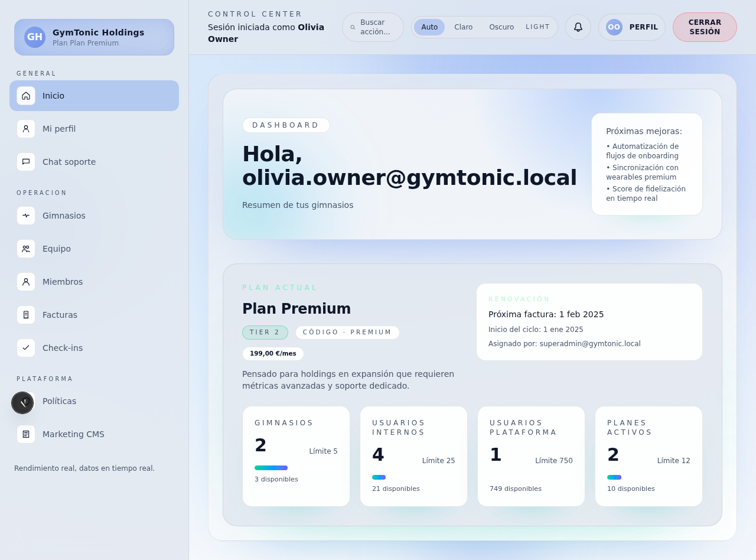Viewport: 756px width, 560px height.
Task: Go to Miembros in sidebar
Action: pos(63,282)
